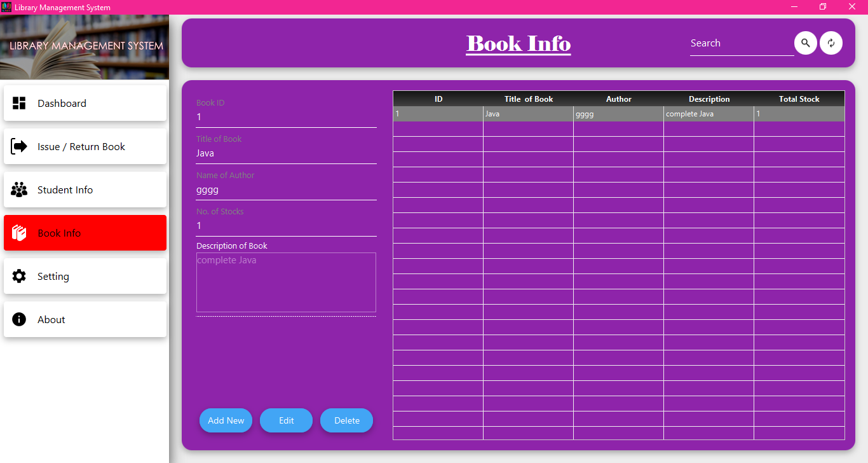Click the Add New button
This screenshot has height=463, width=868.
click(x=226, y=420)
